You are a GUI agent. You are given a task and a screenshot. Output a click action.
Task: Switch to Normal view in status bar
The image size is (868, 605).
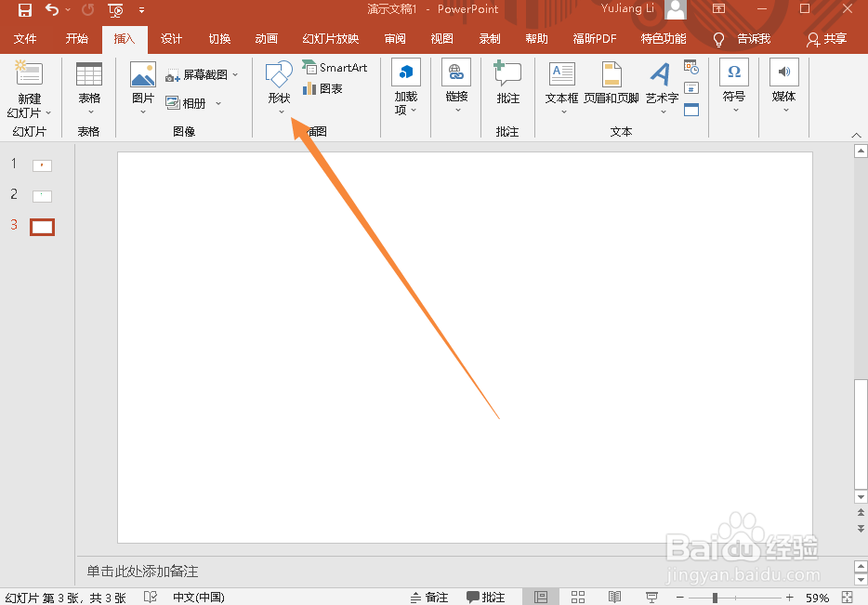pos(540,598)
